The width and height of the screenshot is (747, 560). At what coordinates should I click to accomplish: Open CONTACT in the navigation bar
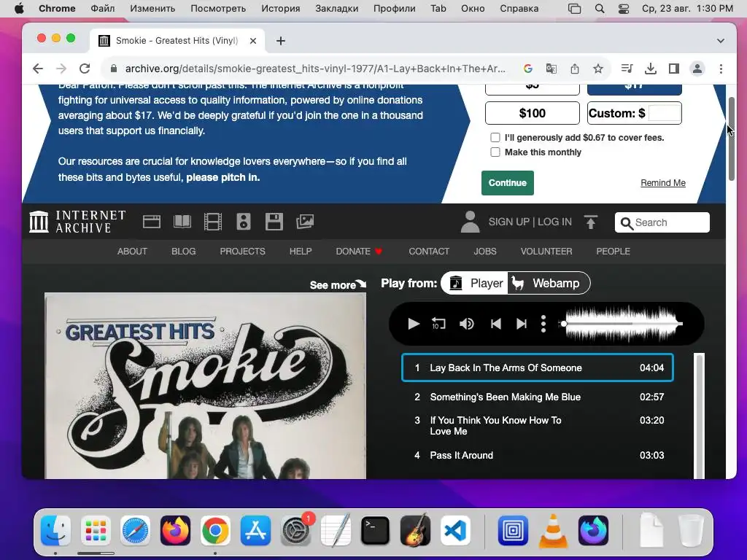(x=429, y=252)
